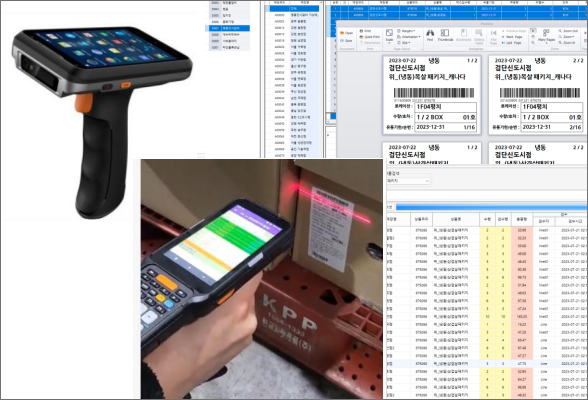The image size is (588, 400).
Task: Click the product name column header in table
Action: coord(456,219)
